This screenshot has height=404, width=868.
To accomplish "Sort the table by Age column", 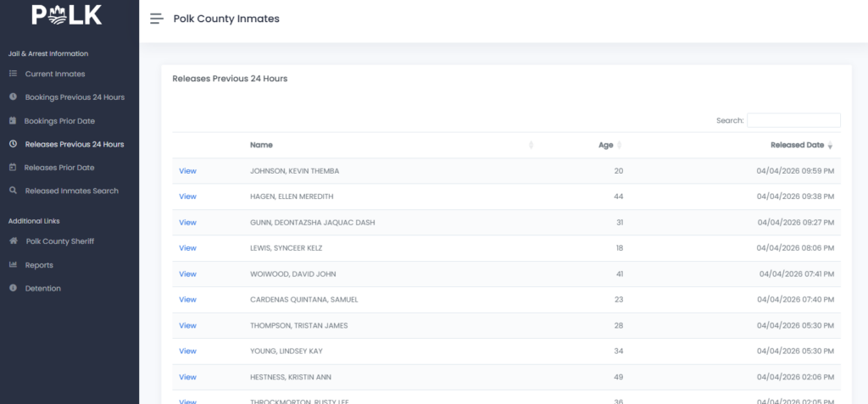I will (606, 145).
